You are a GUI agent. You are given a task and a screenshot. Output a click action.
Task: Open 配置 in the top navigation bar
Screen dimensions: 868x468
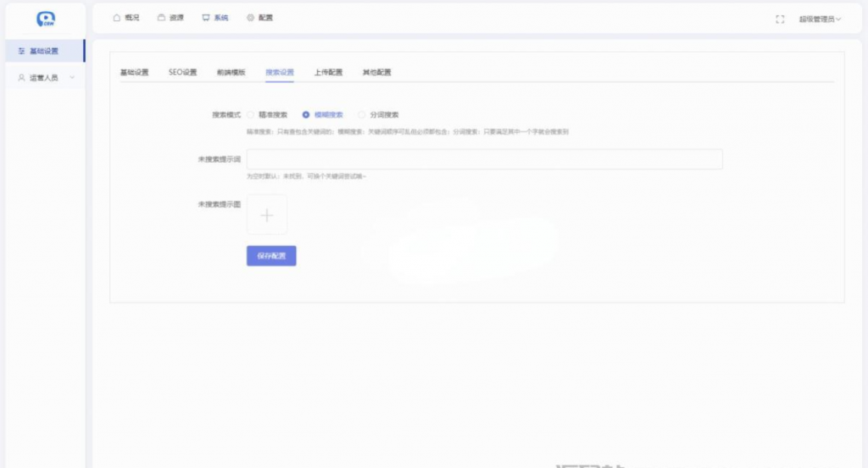(x=259, y=18)
